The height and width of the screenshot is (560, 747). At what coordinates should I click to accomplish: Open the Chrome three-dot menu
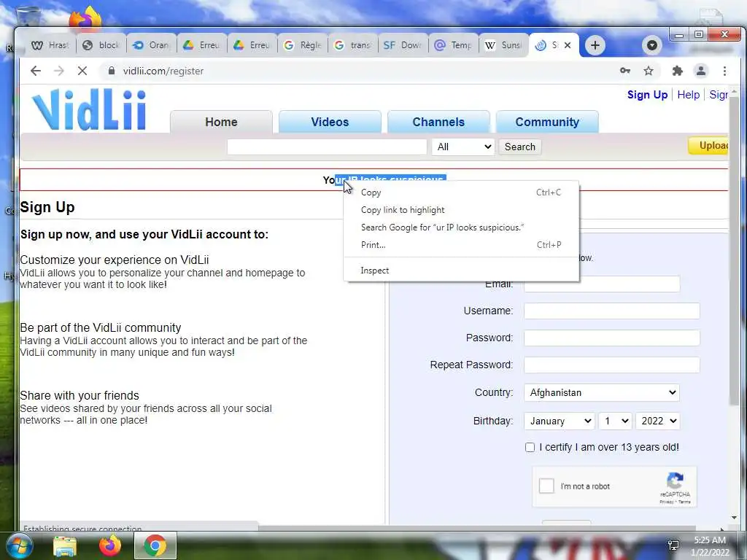724,71
